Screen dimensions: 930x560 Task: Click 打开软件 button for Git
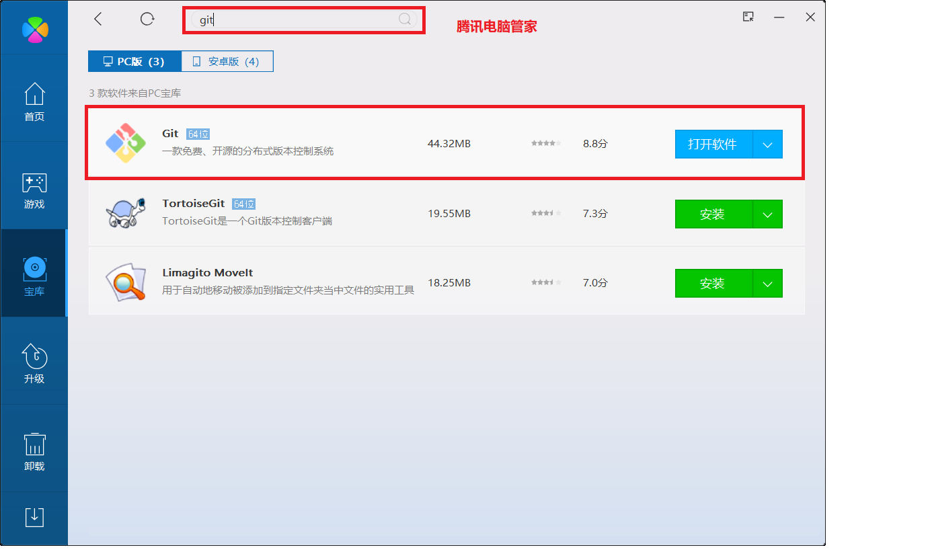[x=713, y=144]
